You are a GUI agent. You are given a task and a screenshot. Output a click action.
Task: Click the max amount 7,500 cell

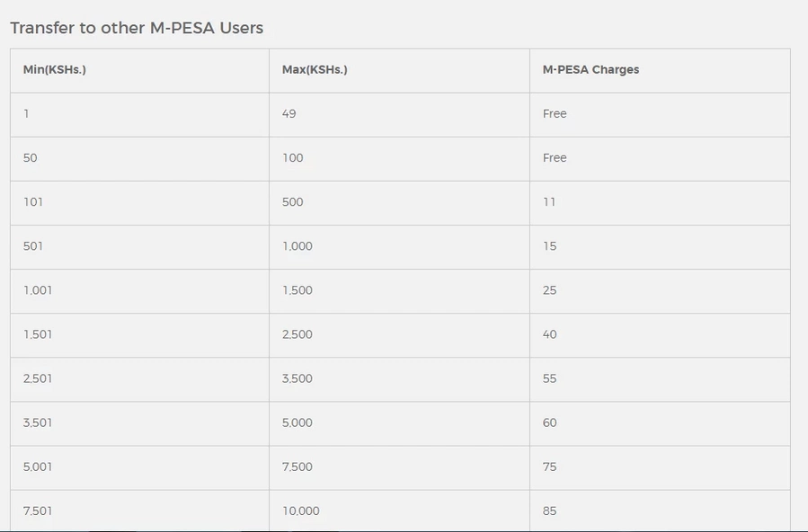(x=399, y=467)
